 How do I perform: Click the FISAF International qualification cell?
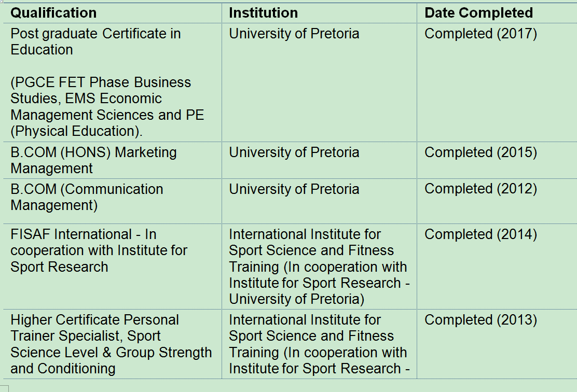click(99, 250)
